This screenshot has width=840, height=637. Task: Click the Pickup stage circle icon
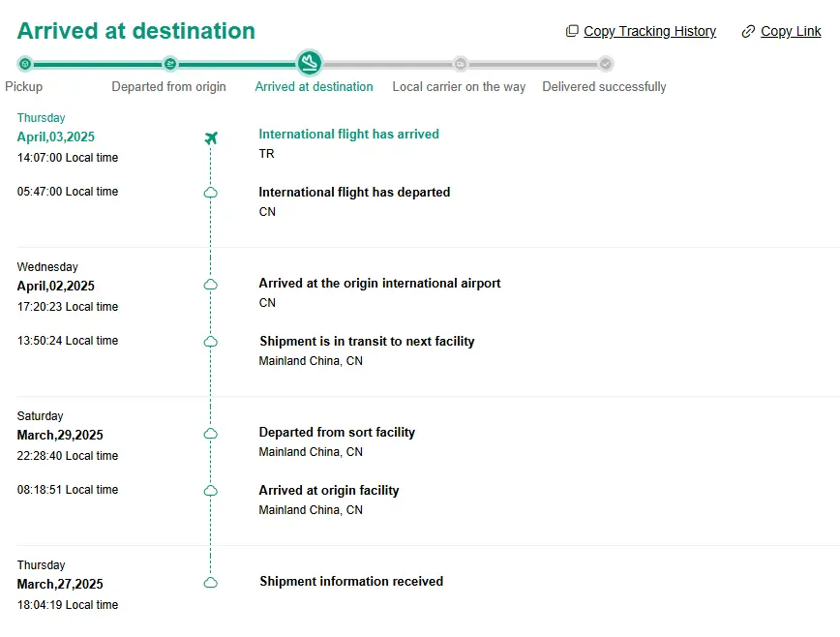[24, 64]
